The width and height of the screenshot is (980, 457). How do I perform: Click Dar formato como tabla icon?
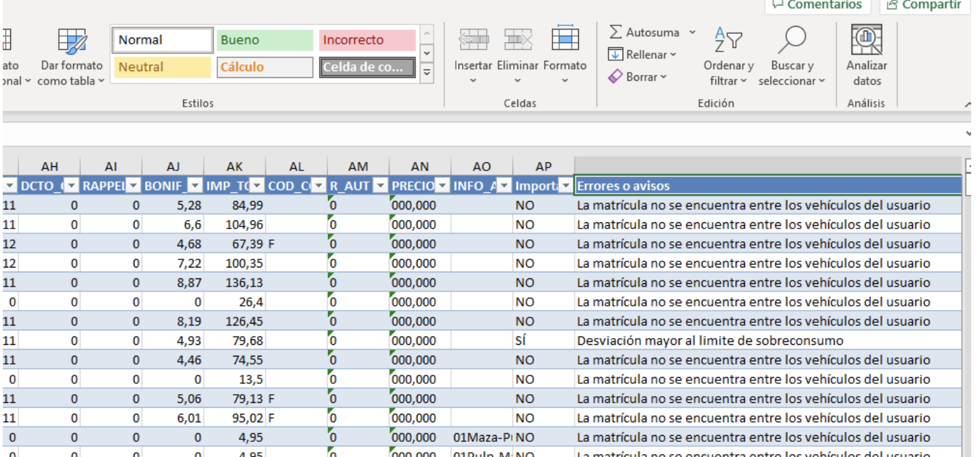tap(71, 41)
